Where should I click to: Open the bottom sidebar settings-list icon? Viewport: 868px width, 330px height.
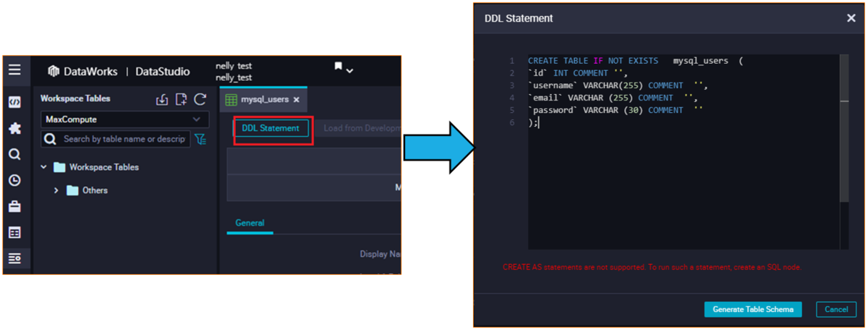click(x=14, y=258)
